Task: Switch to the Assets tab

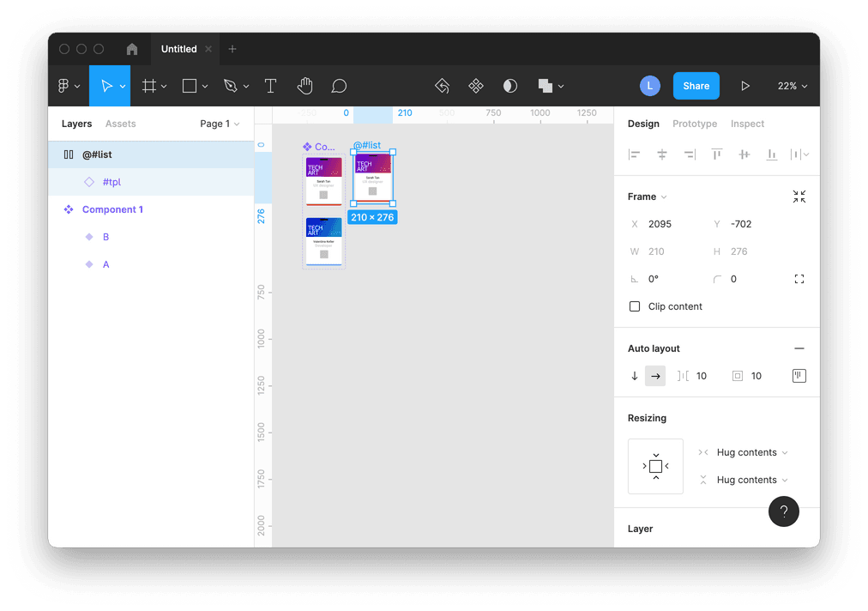Action: click(120, 124)
